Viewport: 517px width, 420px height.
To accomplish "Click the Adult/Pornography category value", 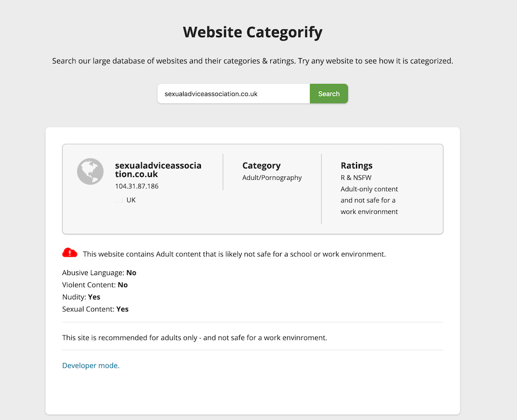I will pyautogui.click(x=272, y=177).
